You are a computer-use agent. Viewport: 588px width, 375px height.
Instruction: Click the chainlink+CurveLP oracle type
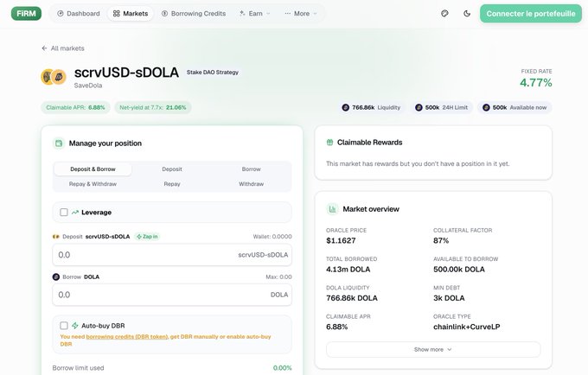(x=466, y=327)
